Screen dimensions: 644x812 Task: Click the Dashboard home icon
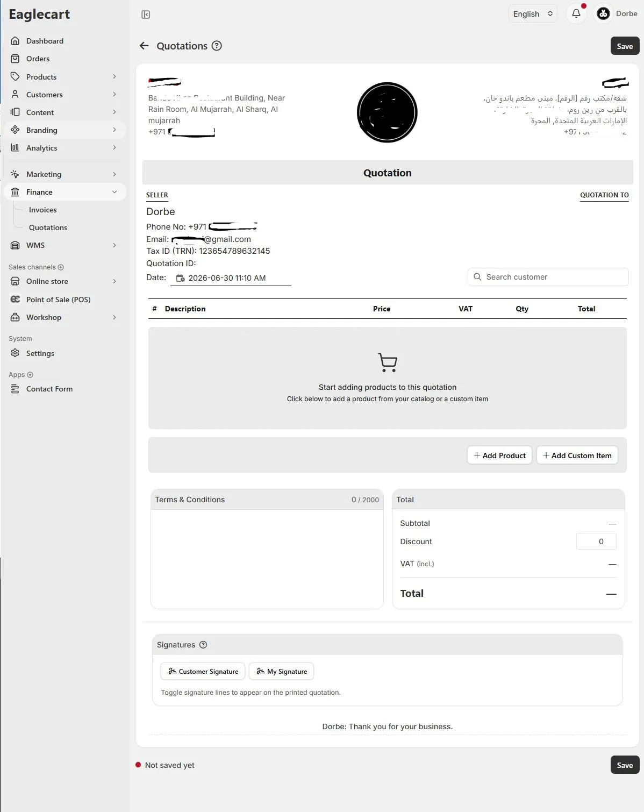15,41
